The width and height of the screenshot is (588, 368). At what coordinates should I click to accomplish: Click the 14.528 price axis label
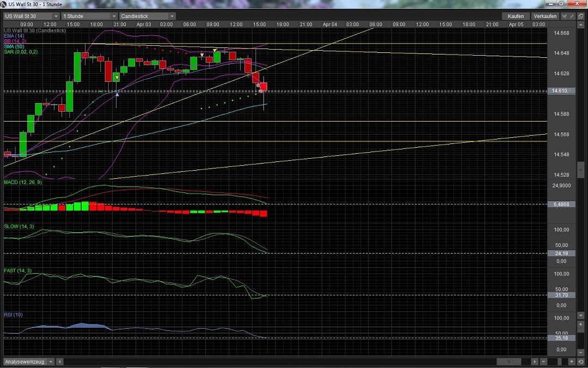click(561, 175)
